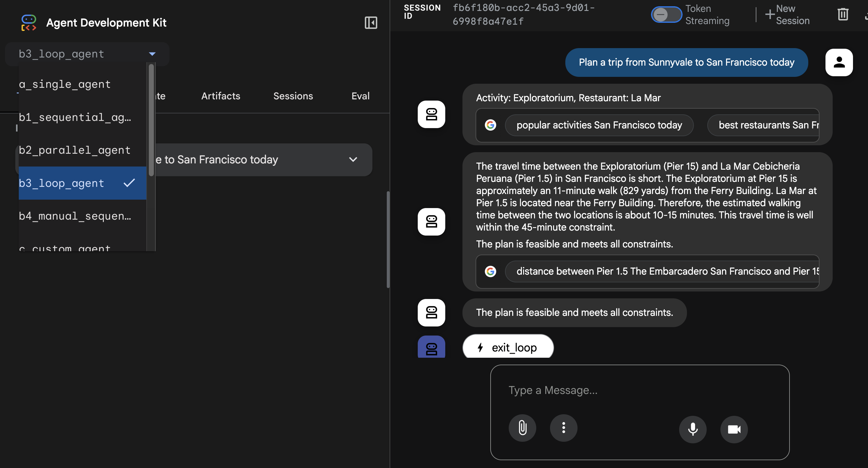Click the user avatar icon
Screen dimensions: 868x468
click(x=839, y=62)
